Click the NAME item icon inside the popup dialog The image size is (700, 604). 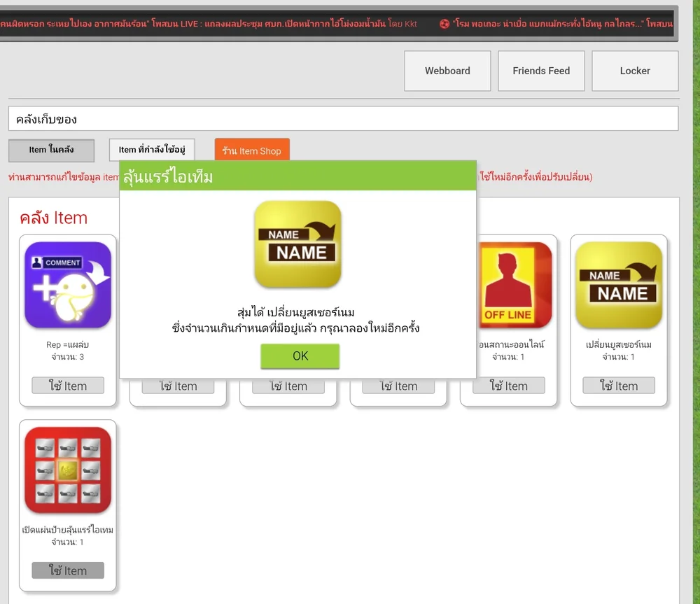pos(297,244)
